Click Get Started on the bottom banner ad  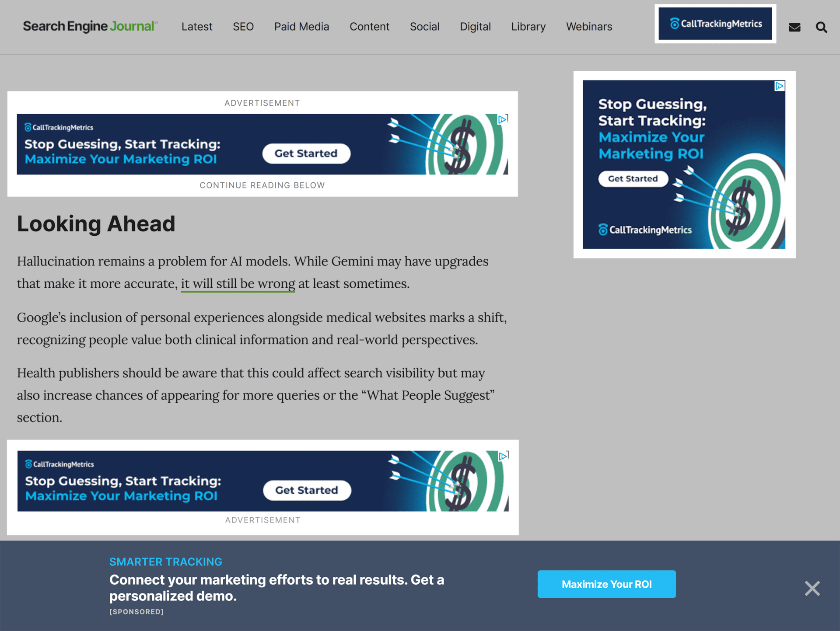[x=307, y=490]
